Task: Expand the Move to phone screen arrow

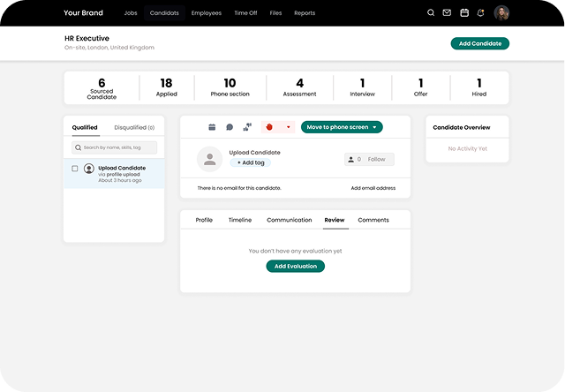Action: click(374, 127)
